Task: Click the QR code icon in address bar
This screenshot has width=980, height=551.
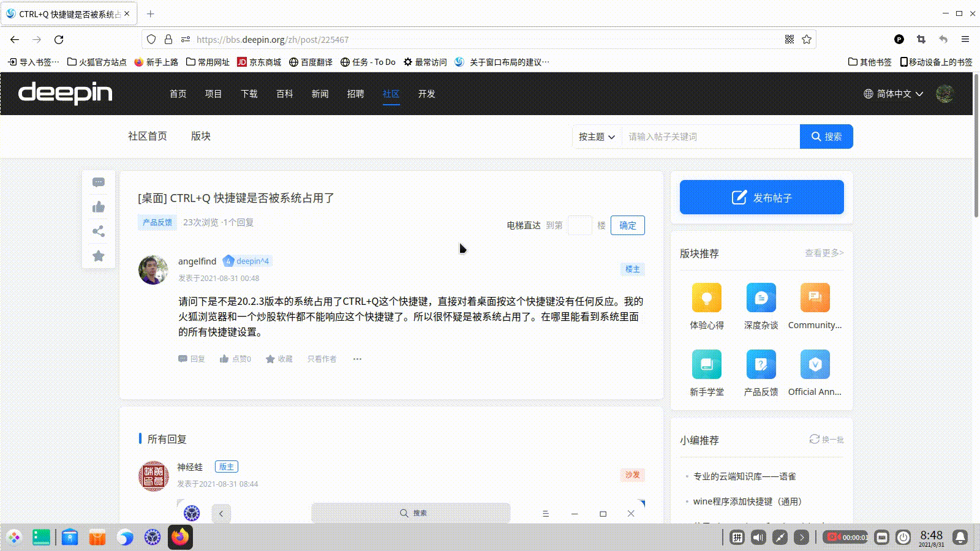Action: point(790,40)
